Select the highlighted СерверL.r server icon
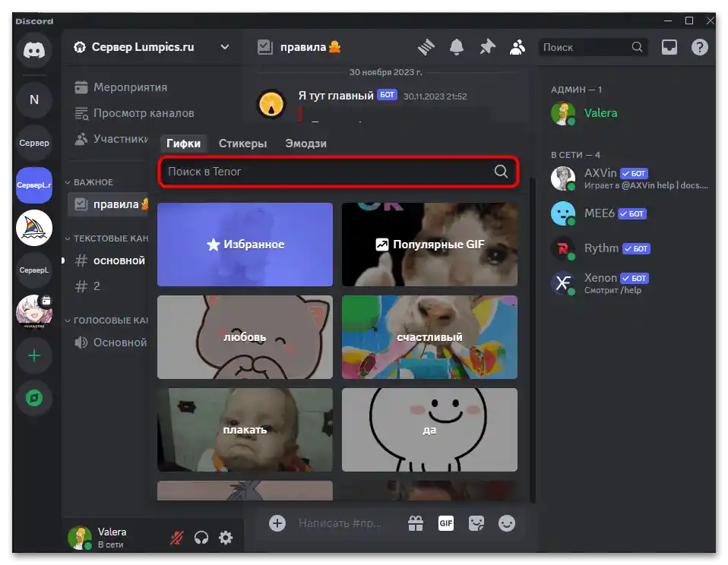Screen dimensions: 728x565 click(34, 185)
